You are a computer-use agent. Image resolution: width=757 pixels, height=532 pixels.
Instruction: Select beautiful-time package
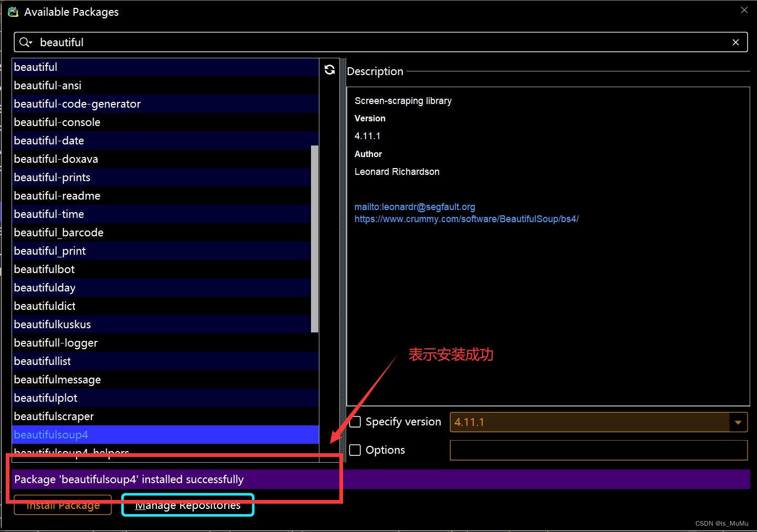(x=161, y=214)
